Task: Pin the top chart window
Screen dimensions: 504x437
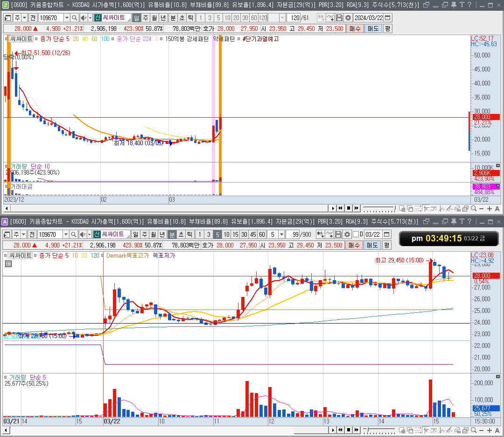Action: coord(454,5)
